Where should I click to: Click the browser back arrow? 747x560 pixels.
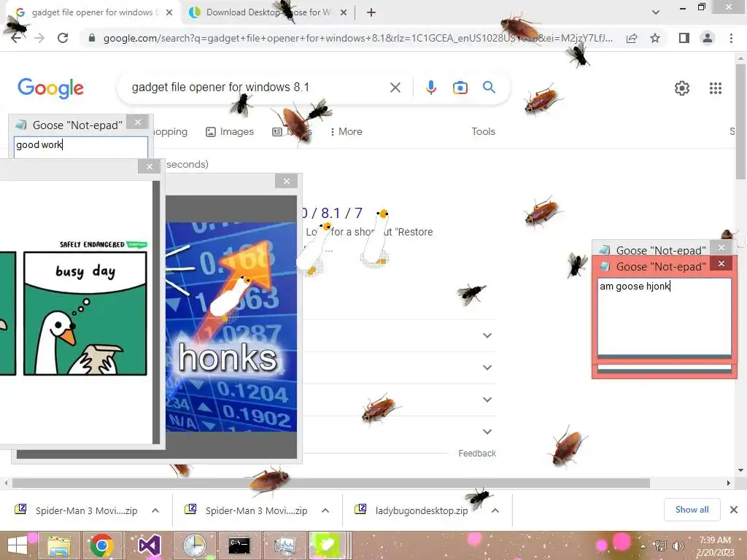[x=16, y=38]
